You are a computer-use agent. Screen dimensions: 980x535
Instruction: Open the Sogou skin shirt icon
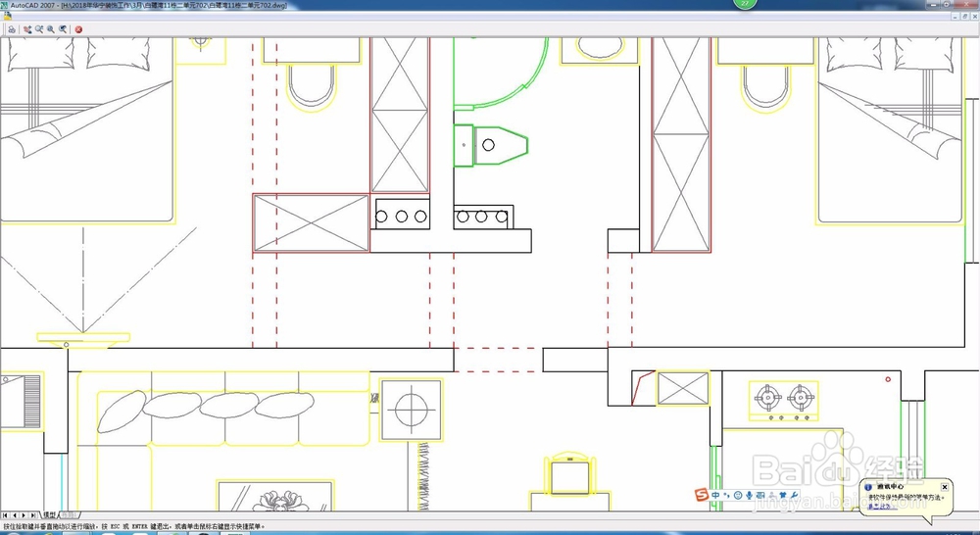pyautogui.click(x=782, y=495)
